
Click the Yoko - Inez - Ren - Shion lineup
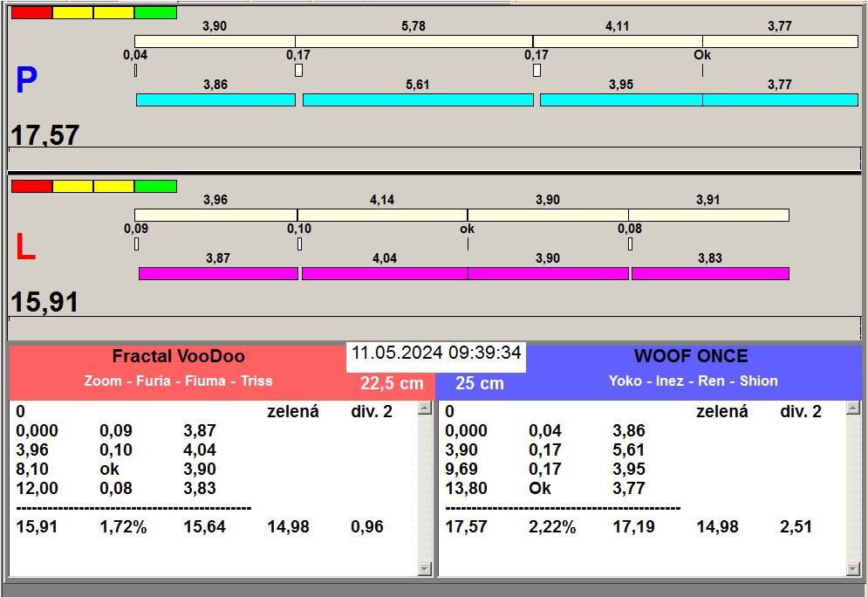click(693, 381)
